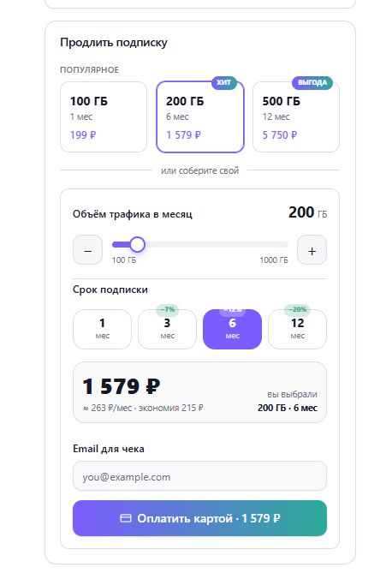Click the plus button to increase traffic
Viewport: 392px width, 573px height.
point(312,250)
